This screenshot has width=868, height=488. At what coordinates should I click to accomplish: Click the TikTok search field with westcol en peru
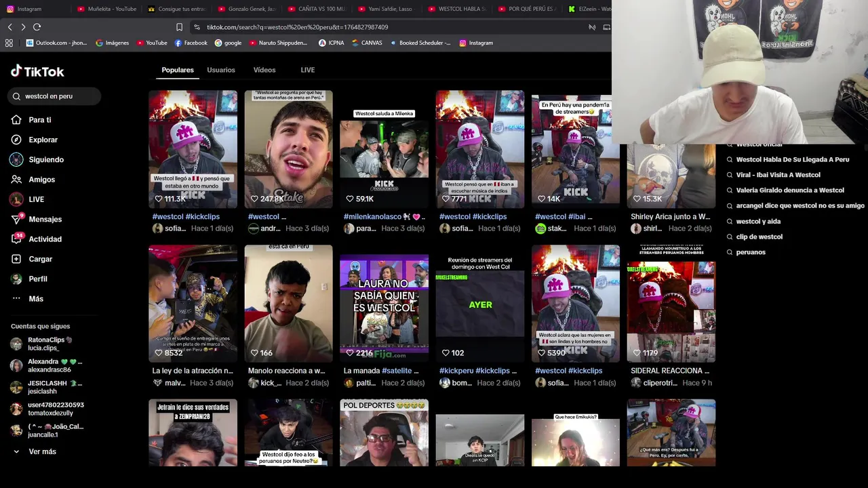click(56, 96)
